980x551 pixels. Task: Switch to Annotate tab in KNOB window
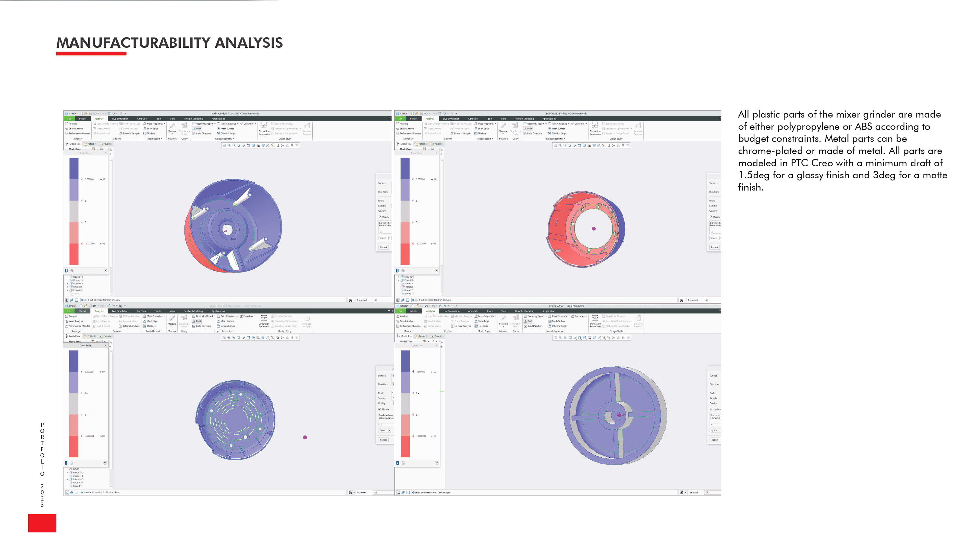(x=473, y=311)
